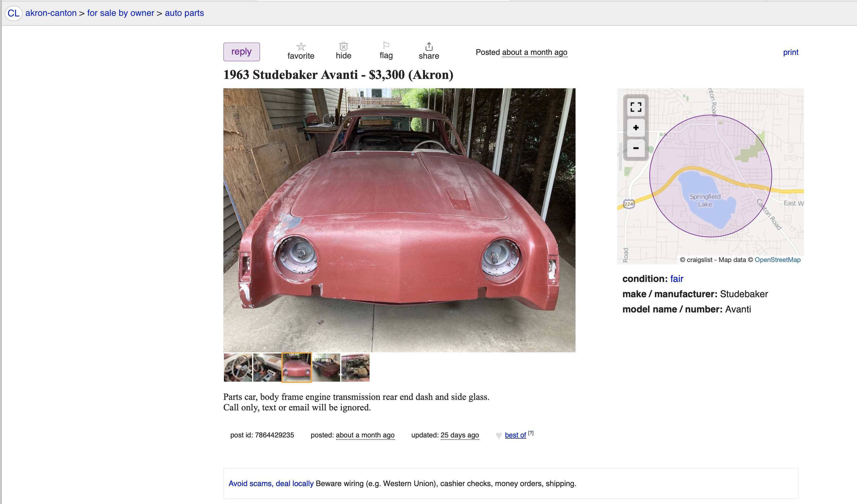Open the auto parts category link
857x504 pixels.
coord(184,13)
